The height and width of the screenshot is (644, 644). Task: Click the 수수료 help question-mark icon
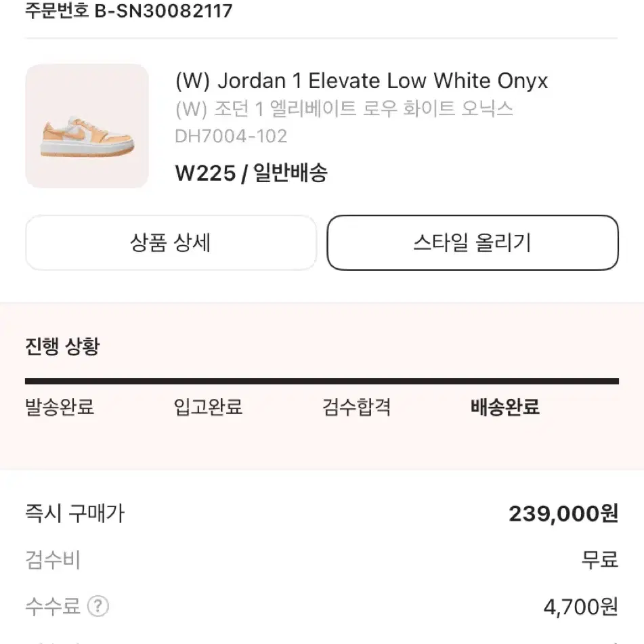98,606
